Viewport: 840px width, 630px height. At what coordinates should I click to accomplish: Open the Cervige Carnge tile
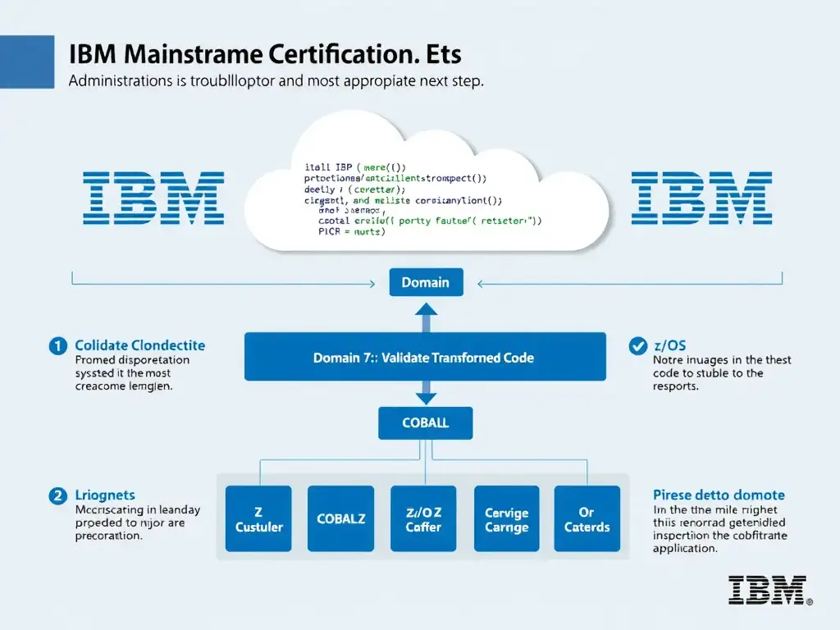506,518
